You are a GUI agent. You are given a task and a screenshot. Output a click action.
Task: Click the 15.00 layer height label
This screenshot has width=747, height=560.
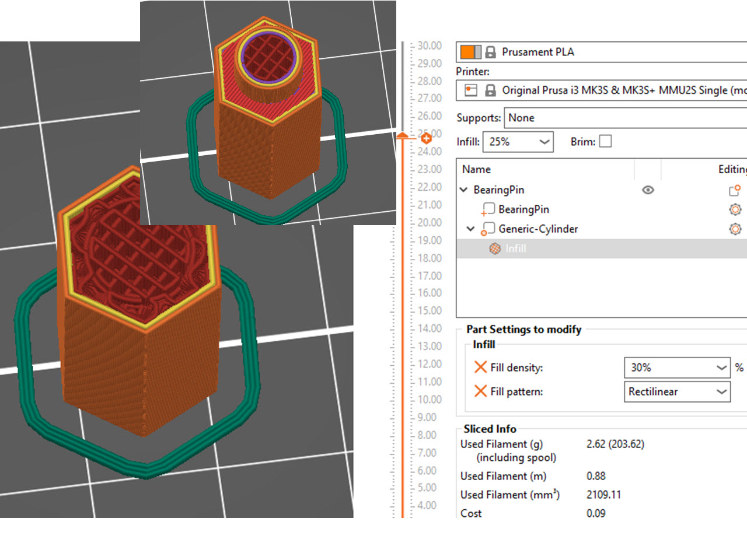point(430,310)
